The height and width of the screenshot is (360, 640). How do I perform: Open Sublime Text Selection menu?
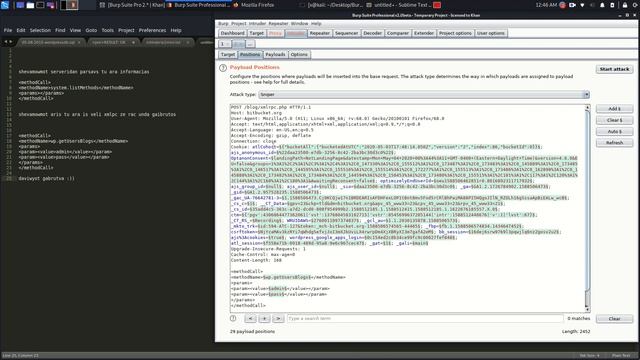coord(40,30)
